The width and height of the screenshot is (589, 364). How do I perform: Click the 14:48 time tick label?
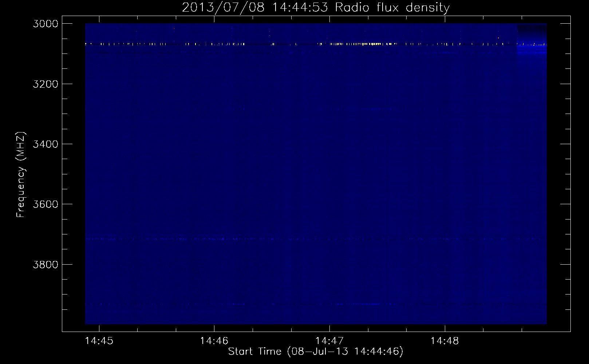445,341
